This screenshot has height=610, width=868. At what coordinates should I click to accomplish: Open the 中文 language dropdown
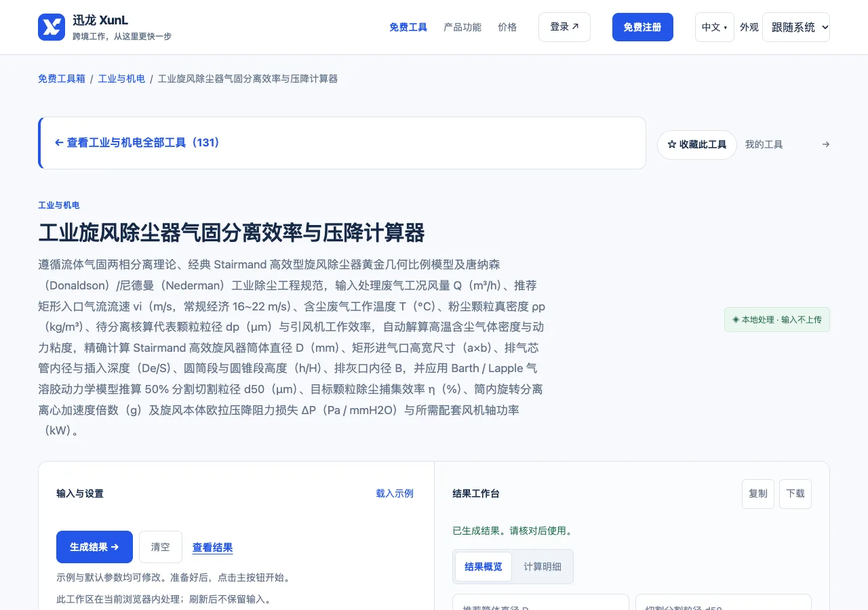[x=714, y=27]
